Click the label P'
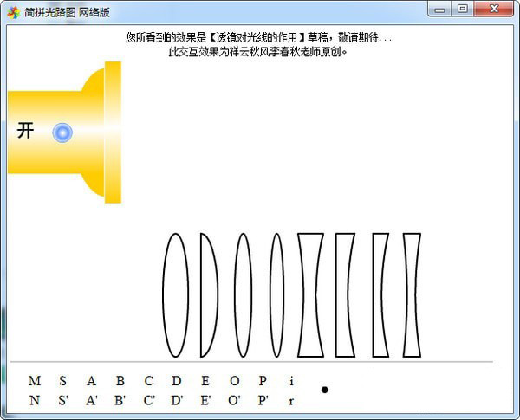 pyautogui.click(x=263, y=400)
